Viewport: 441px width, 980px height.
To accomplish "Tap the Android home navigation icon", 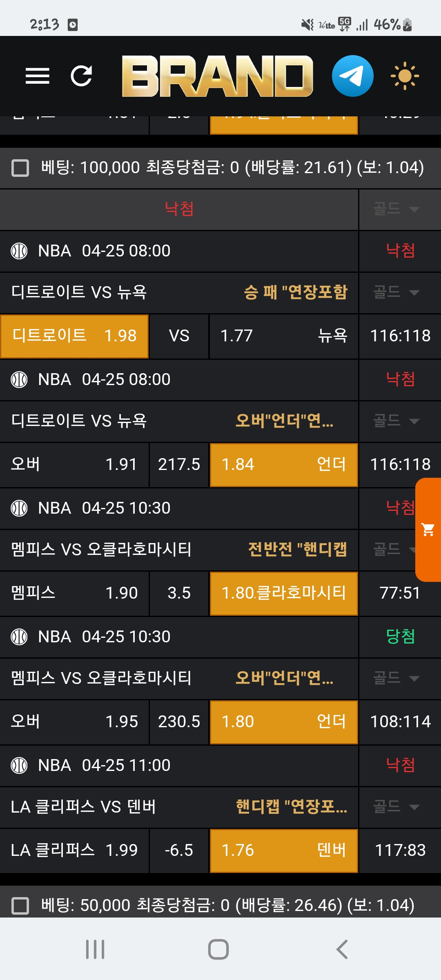I will (218, 949).
